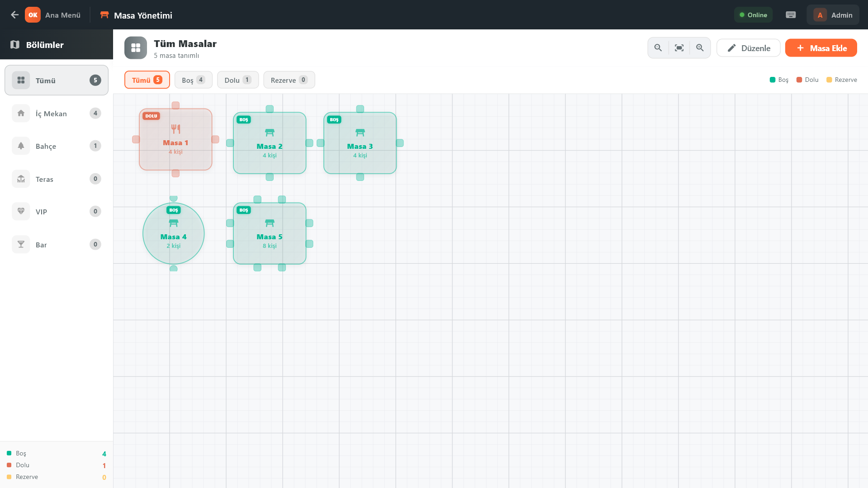
Task: Click the back arrow icon
Action: pos(14,15)
